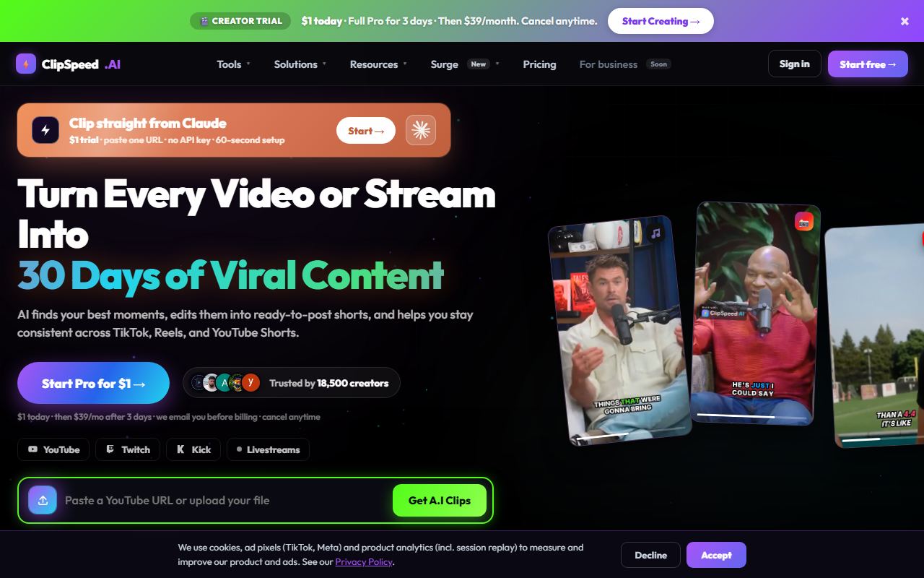Viewport: 924px width, 578px height.
Task: Click Start button in Claude banner
Action: click(x=366, y=130)
